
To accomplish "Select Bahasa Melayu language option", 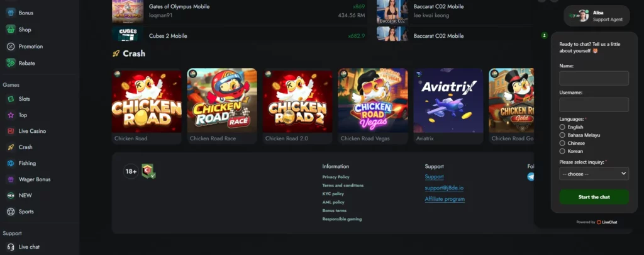I will coord(562,135).
